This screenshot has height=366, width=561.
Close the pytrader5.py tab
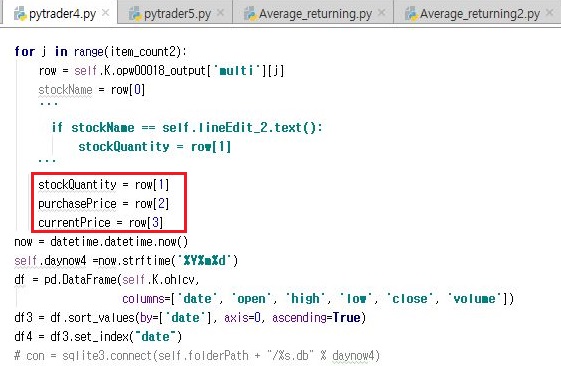(x=221, y=13)
